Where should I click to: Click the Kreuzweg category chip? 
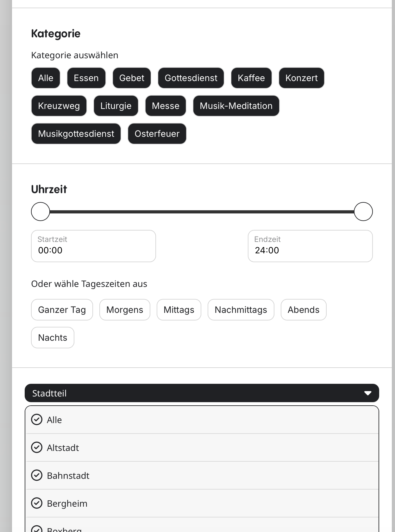click(x=59, y=106)
